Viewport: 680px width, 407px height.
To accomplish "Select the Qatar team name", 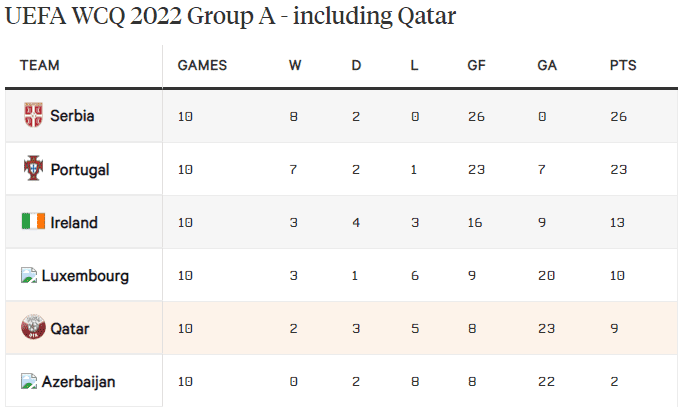I will click(x=70, y=329).
